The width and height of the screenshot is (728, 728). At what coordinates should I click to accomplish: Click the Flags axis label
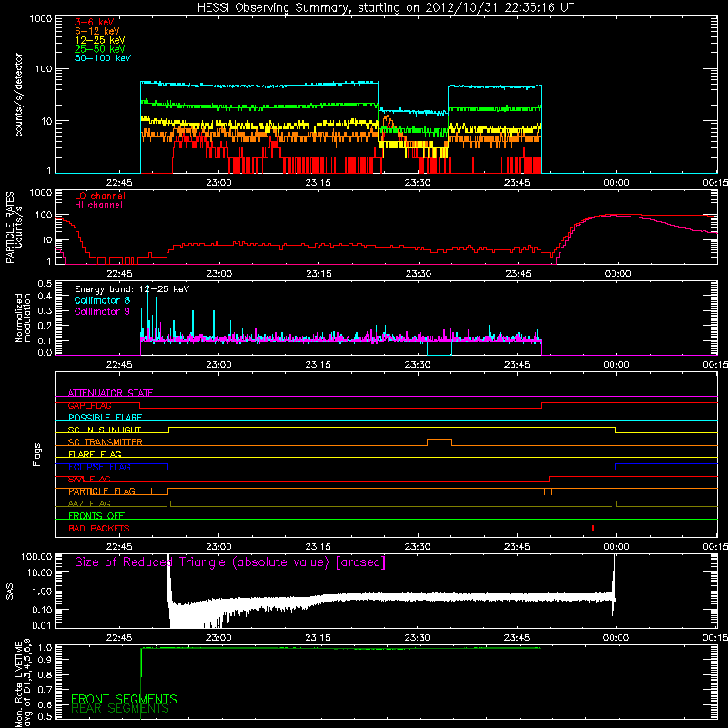point(37,454)
